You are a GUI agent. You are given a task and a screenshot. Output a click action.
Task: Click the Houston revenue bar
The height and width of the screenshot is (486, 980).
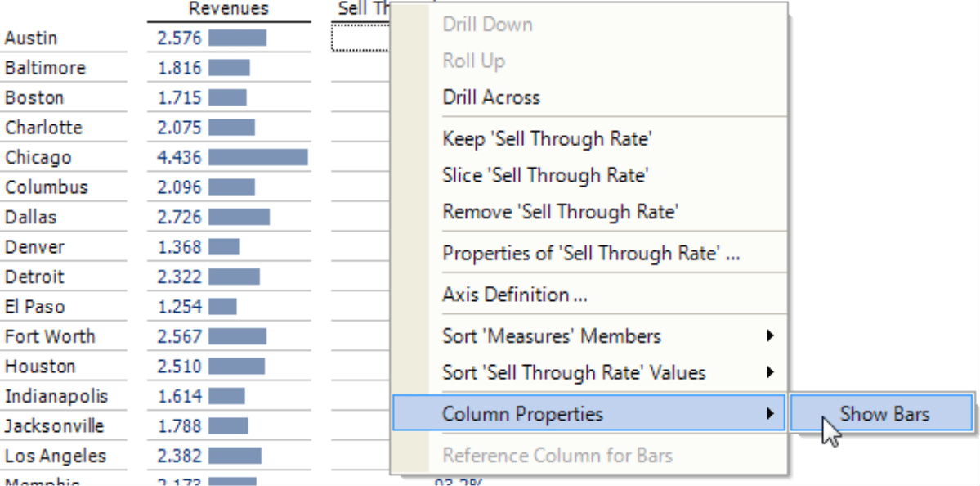pyautogui.click(x=237, y=366)
